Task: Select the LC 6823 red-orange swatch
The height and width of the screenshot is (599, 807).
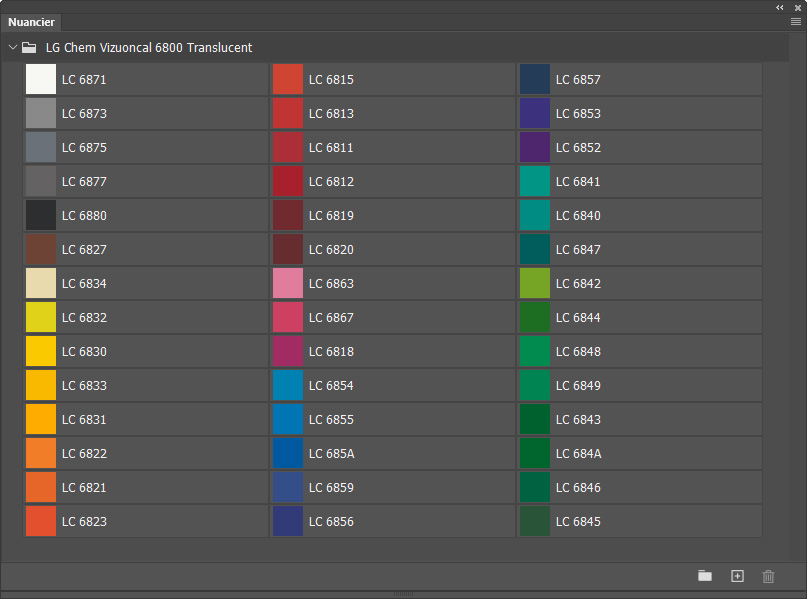Action: (x=41, y=521)
